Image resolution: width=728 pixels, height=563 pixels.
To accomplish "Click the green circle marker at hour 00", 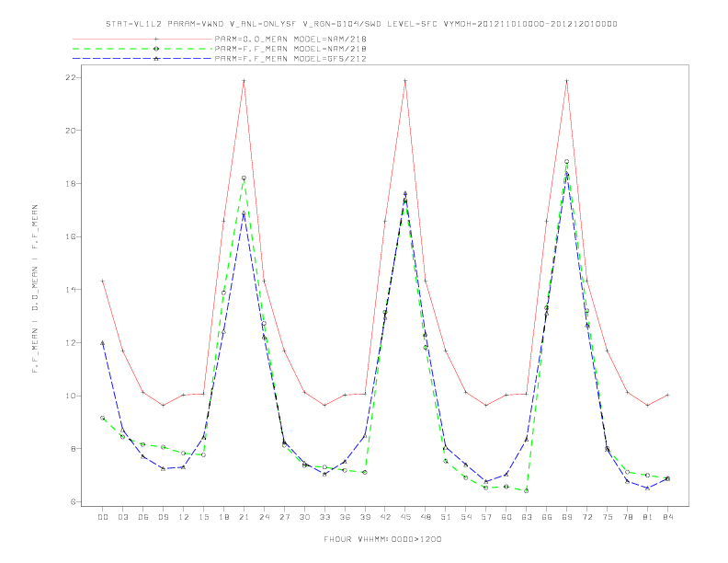I will pos(103,418).
